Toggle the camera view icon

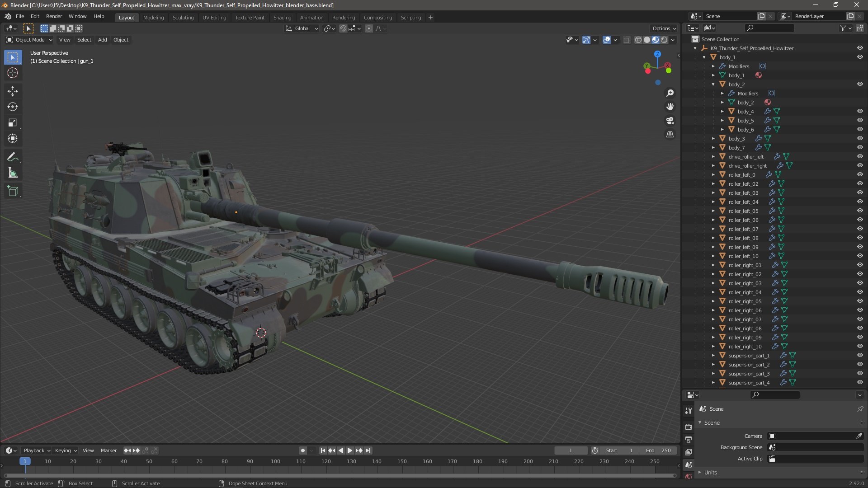click(670, 121)
